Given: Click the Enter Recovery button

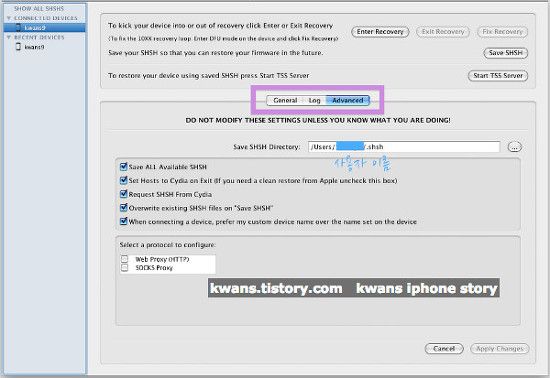Looking at the screenshot, I should coord(380,32).
